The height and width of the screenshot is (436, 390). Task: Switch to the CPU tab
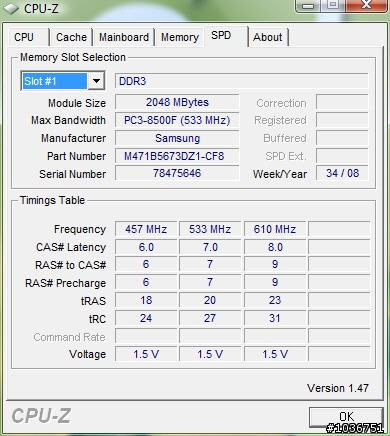click(24, 37)
